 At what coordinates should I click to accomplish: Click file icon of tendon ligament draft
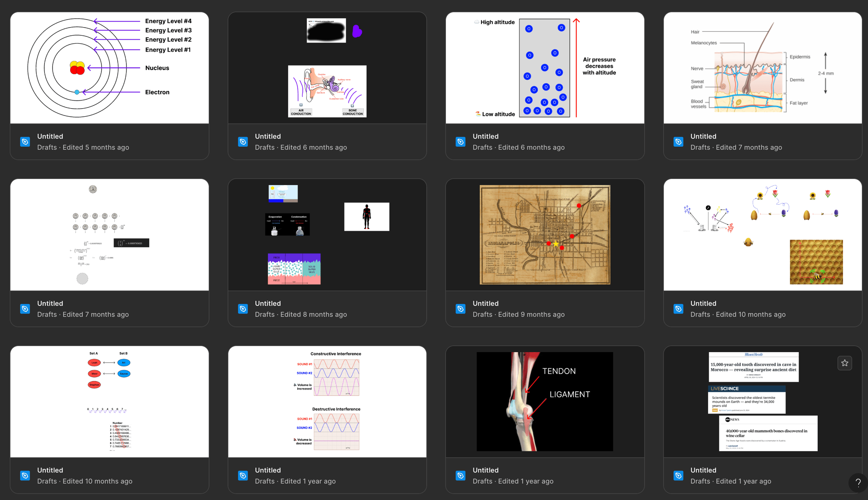460,475
